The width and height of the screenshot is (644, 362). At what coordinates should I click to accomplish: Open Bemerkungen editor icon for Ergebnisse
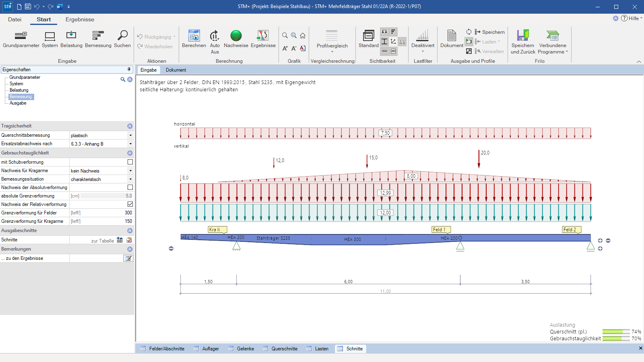click(128, 258)
